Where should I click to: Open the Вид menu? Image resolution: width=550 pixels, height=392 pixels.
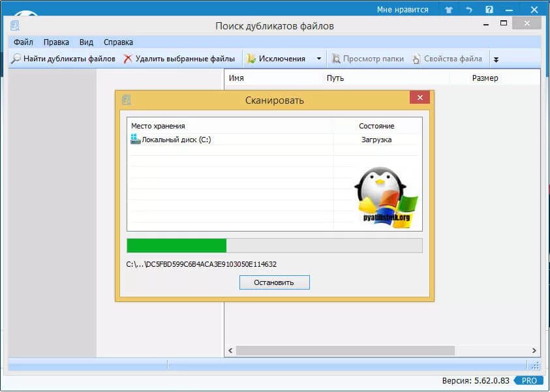[86, 42]
